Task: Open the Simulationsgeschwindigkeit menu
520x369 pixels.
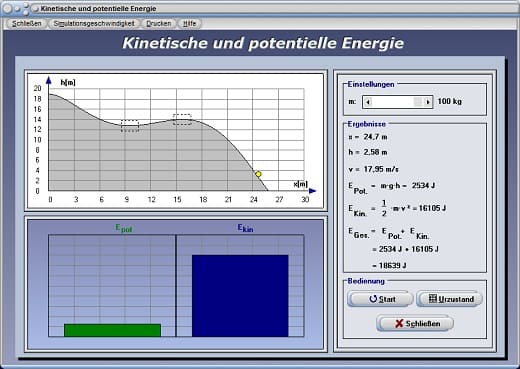Action: click(x=94, y=23)
